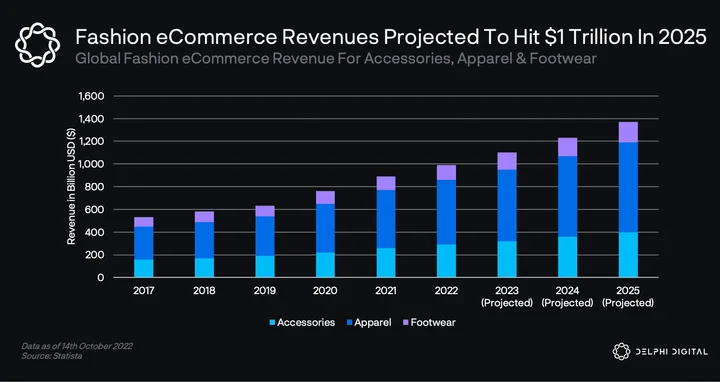The image size is (720, 382).
Task: Click the 1,600 y-axis tick label
Action: [91, 96]
